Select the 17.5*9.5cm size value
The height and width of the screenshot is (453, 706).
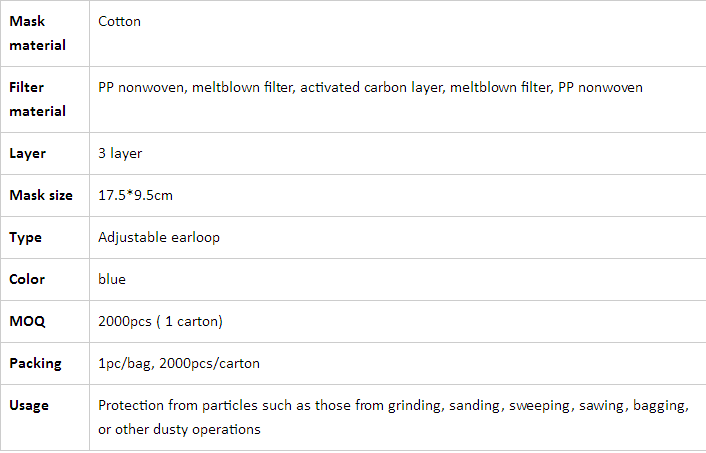(135, 195)
